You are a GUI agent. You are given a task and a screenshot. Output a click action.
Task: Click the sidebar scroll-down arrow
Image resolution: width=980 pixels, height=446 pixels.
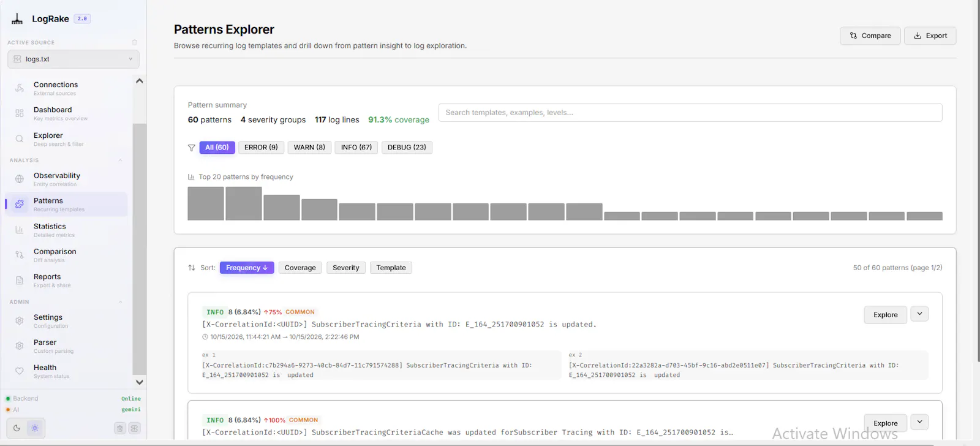point(140,382)
